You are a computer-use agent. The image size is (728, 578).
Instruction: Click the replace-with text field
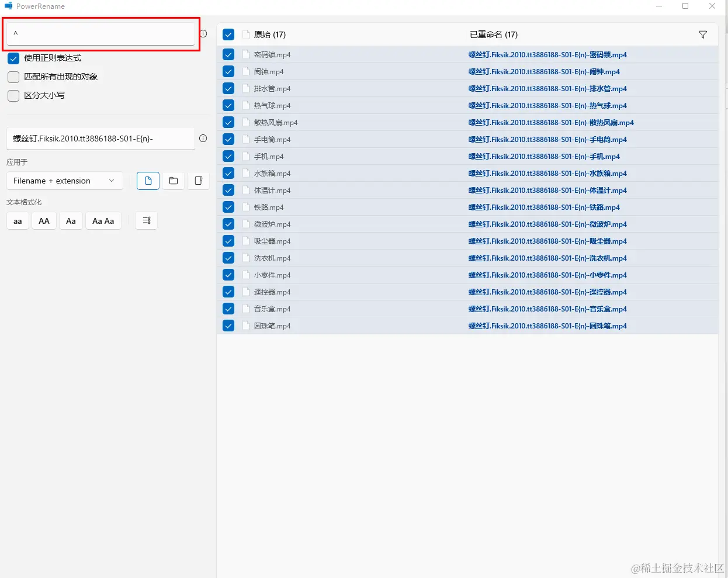coord(100,139)
